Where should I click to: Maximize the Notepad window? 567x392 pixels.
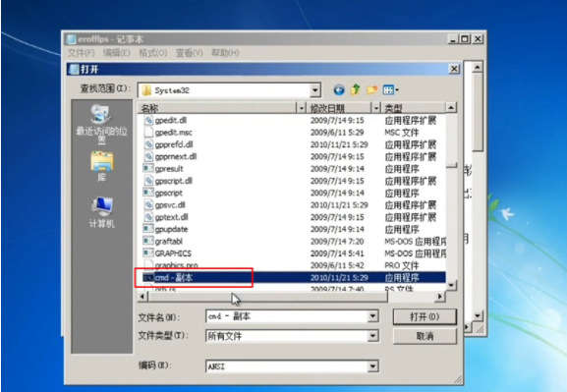[465, 38]
